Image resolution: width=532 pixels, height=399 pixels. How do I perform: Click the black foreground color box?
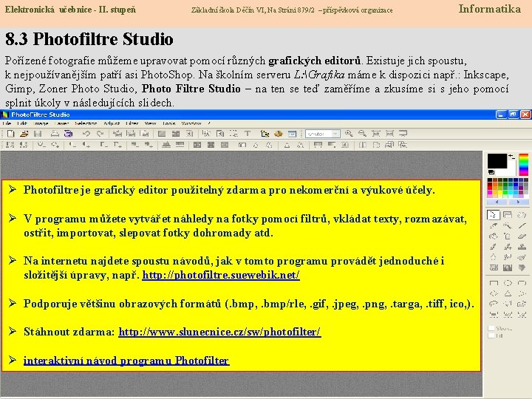pyautogui.click(x=497, y=161)
